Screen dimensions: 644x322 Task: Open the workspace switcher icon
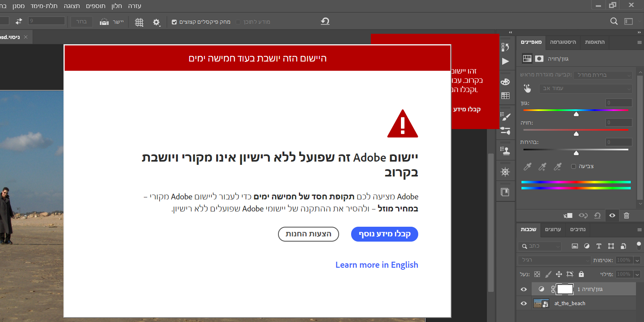pos(628,21)
